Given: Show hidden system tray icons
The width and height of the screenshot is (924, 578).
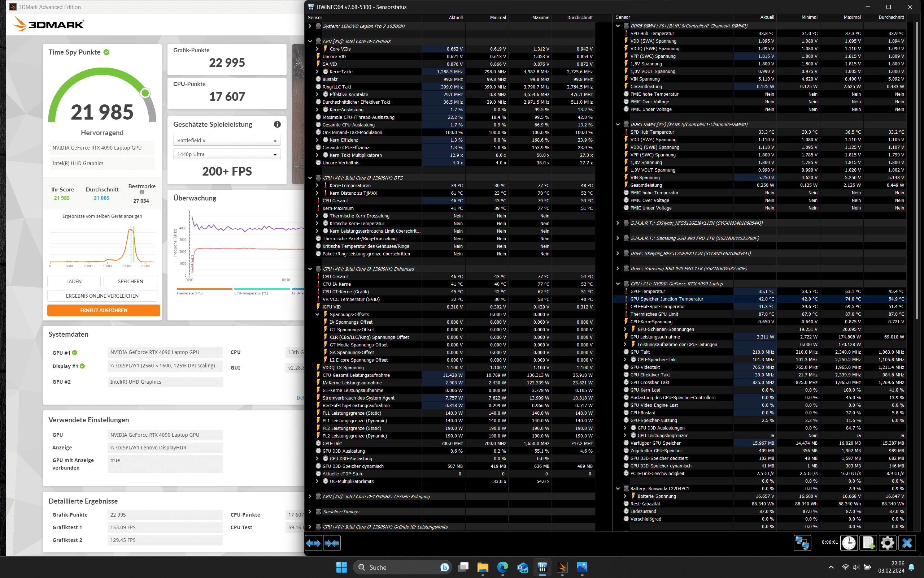Looking at the screenshot, I should coord(831,567).
